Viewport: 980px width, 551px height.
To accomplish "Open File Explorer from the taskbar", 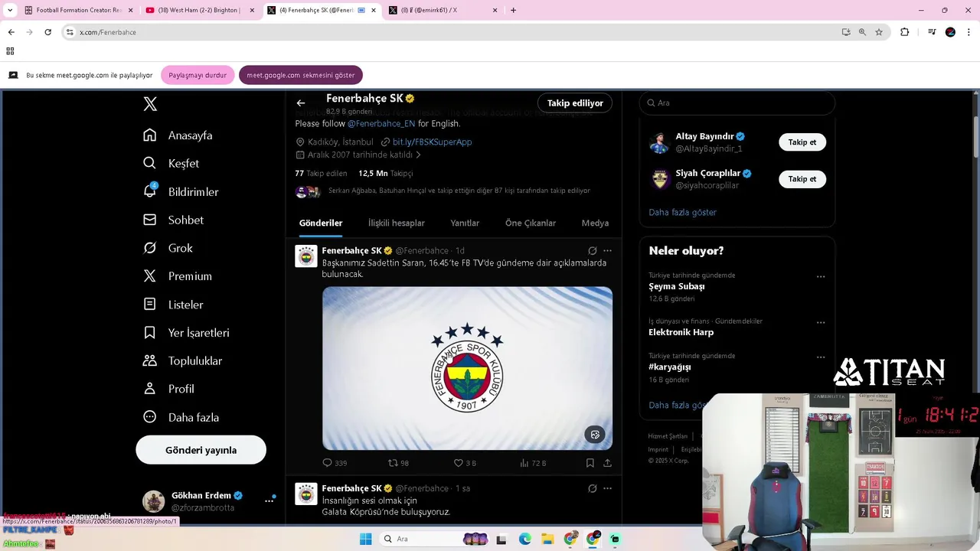I will (547, 539).
